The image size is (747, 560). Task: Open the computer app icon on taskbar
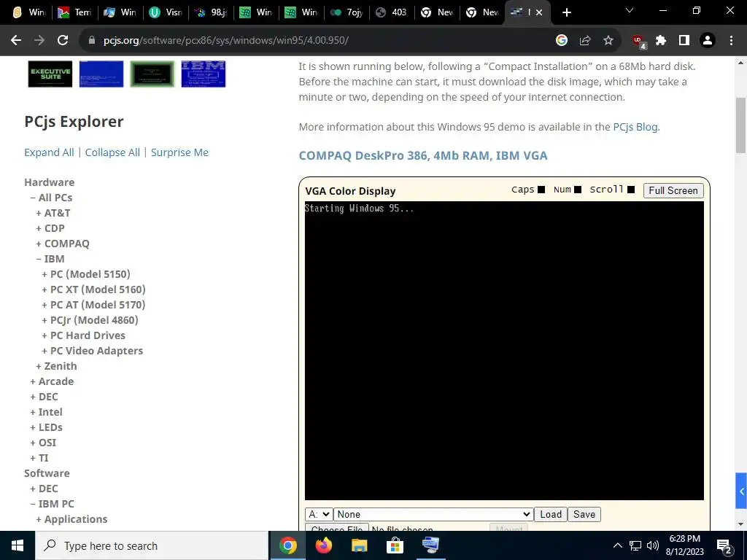point(430,545)
